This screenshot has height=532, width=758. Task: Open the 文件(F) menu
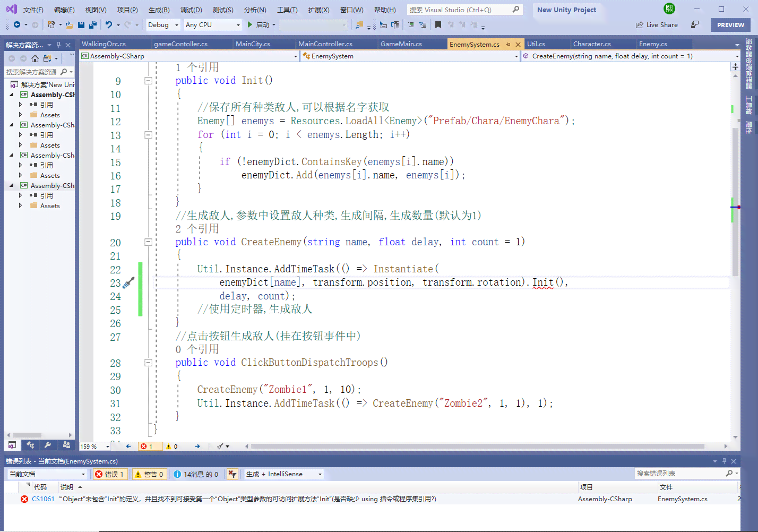tap(33, 10)
